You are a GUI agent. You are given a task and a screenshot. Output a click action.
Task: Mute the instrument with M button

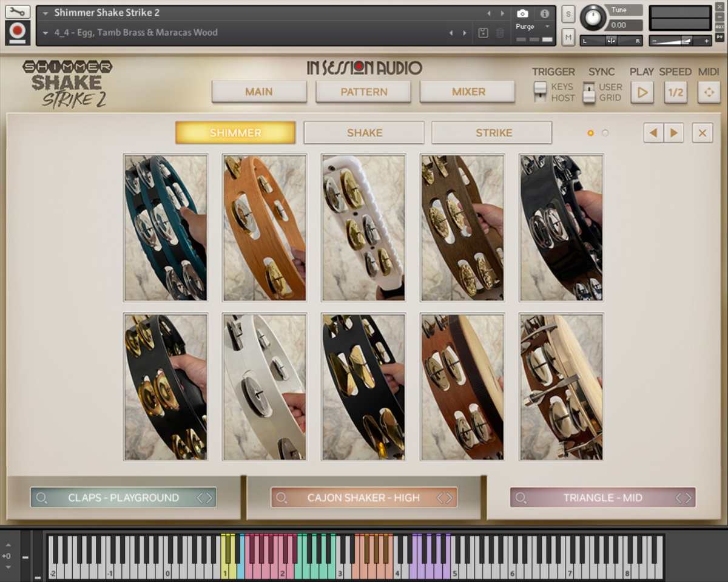point(568,36)
